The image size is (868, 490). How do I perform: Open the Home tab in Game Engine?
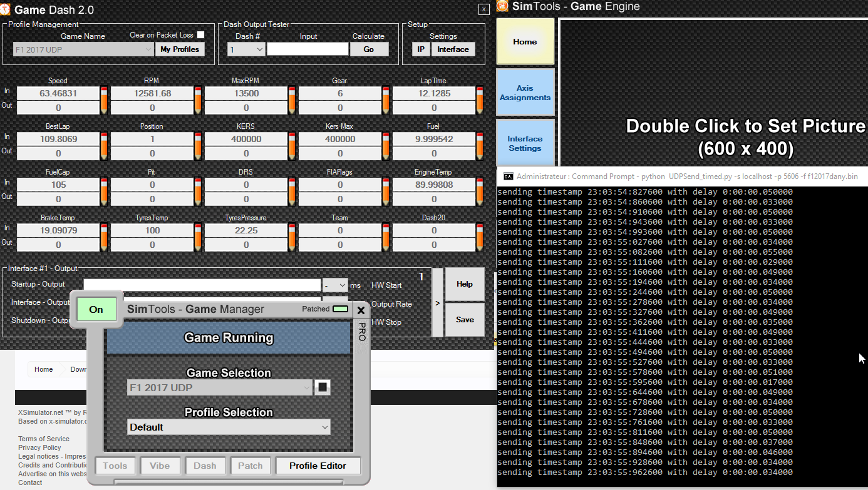(x=525, y=41)
